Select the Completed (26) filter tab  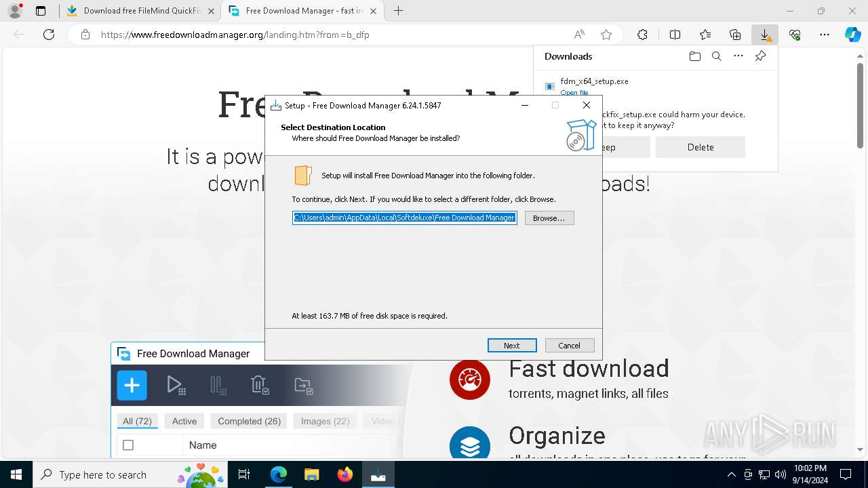pos(250,421)
